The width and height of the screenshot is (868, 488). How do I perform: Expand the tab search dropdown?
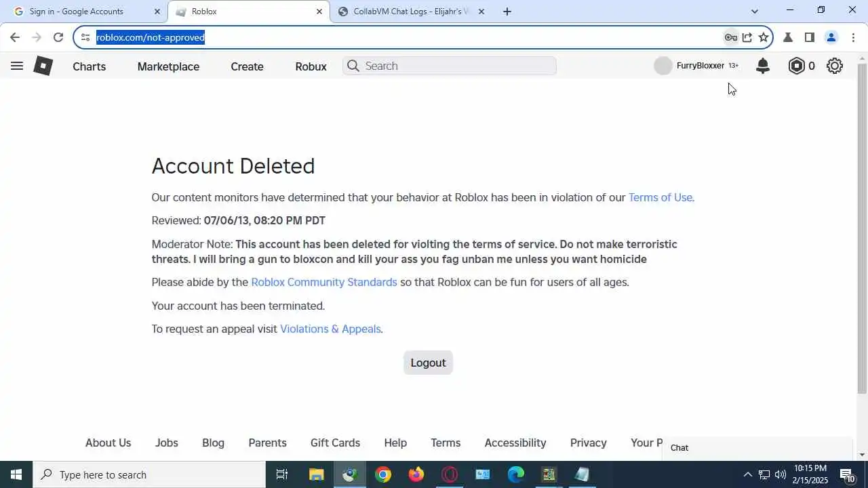(755, 12)
